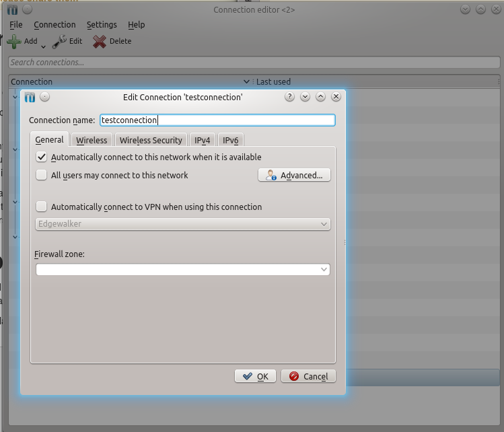Open the Connection menu

click(x=55, y=25)
